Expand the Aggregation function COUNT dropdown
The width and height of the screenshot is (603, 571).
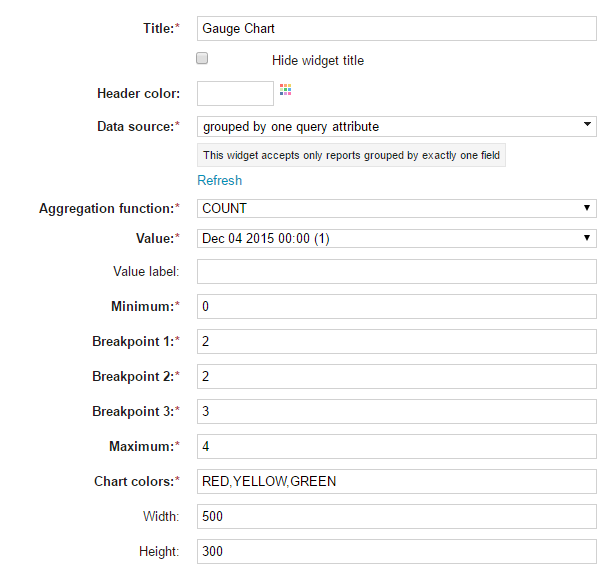click(x=397, y=208)
